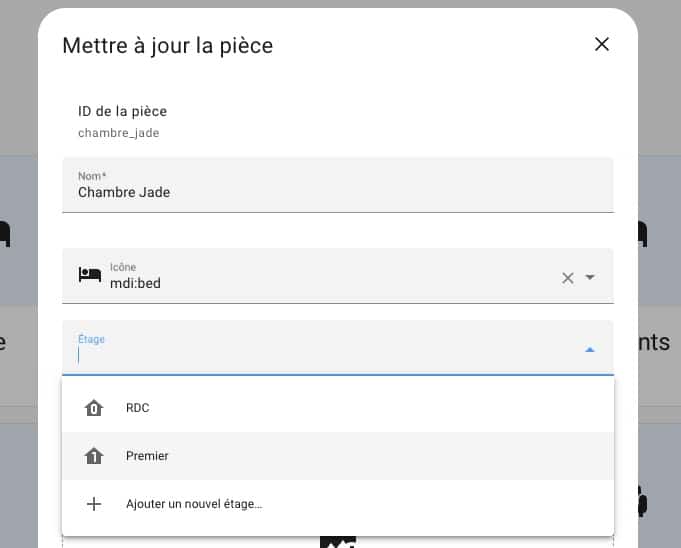
Task: Select the RDC floor option
Action: point(338,408)
